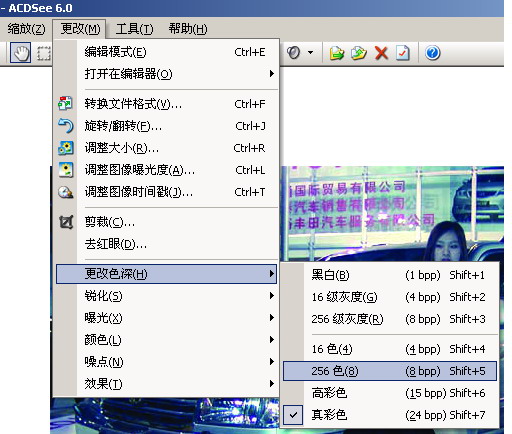Click the copy-to-folder icon

tap(359, 53)
